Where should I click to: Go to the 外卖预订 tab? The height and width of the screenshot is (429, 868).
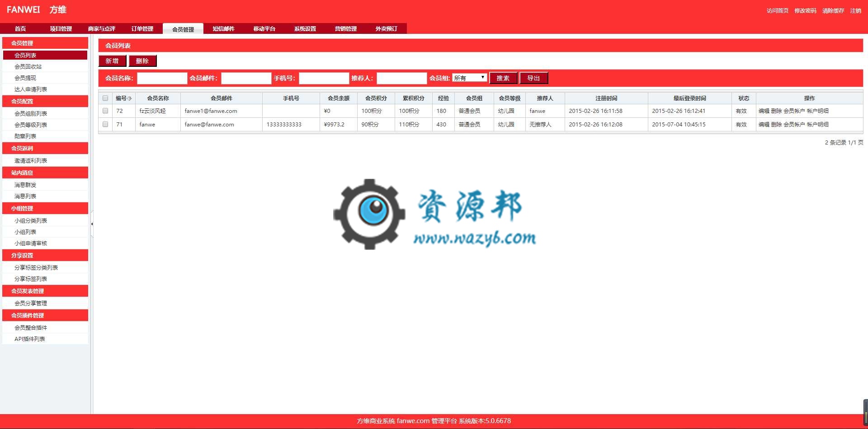(387, 28)
